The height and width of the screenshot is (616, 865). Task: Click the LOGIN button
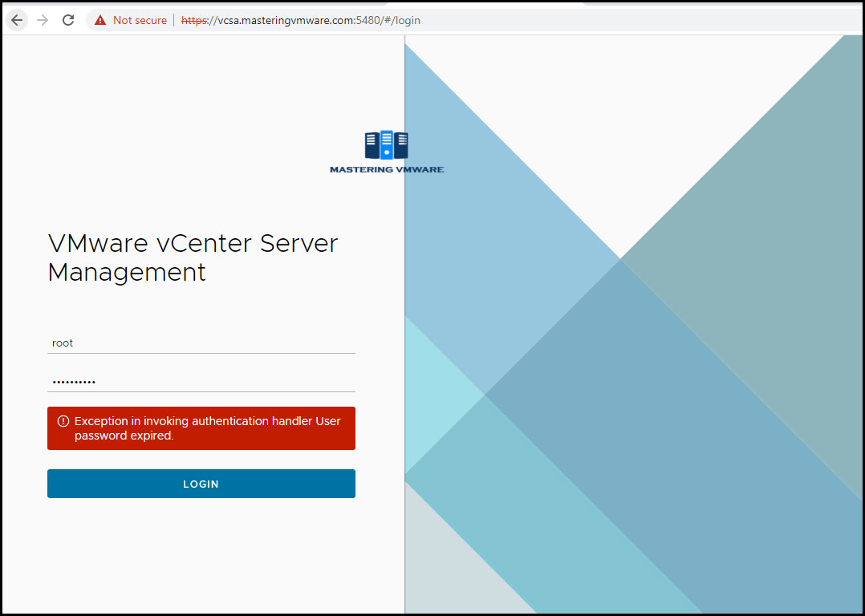[x=201, y=484]
